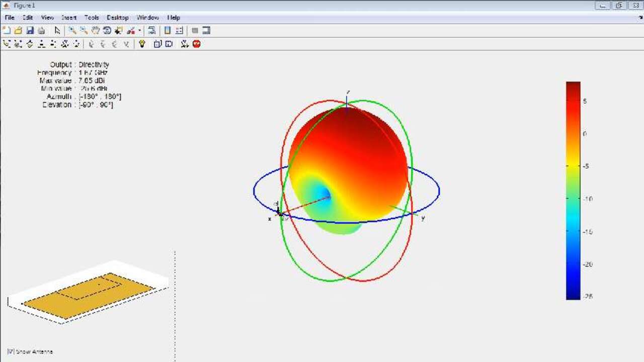644x362 pixels.
Task: Select the Rotate 3D tool
Action: 107,31
